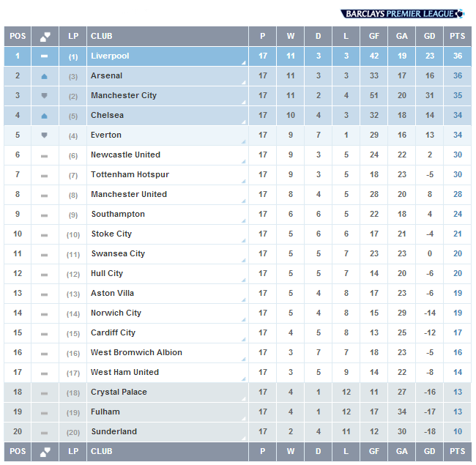This screenshot has height=465, width=476.
Task: Click the Barclays Premier League logo
Action: 402,13
